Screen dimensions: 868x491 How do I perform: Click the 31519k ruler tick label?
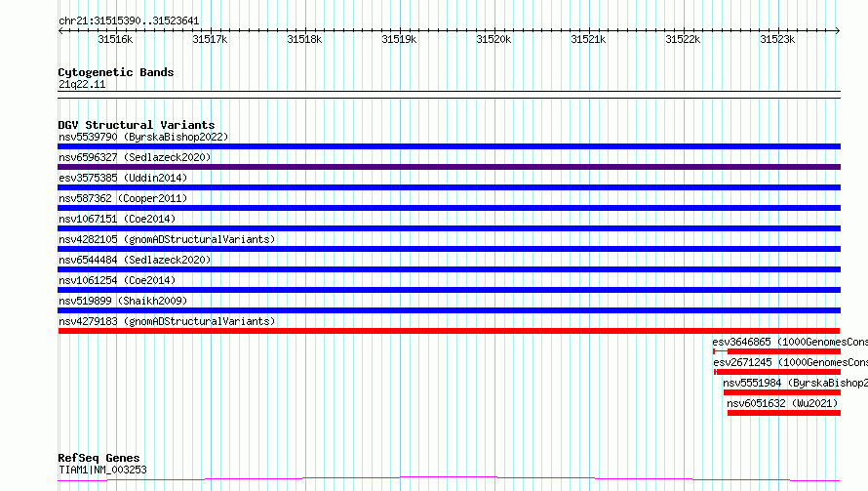pos(399,39)
